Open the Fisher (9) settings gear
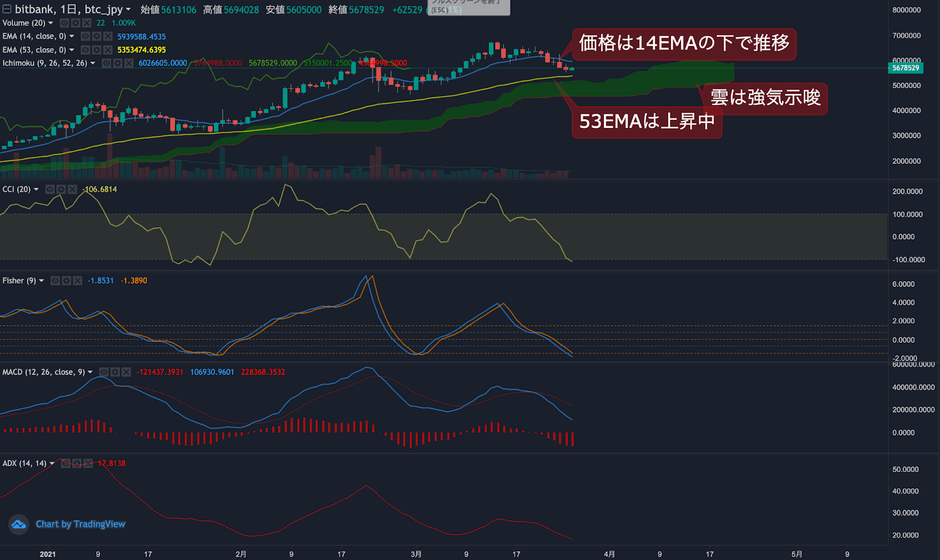This screenshot has width=940, height=560. click(66, 281)
